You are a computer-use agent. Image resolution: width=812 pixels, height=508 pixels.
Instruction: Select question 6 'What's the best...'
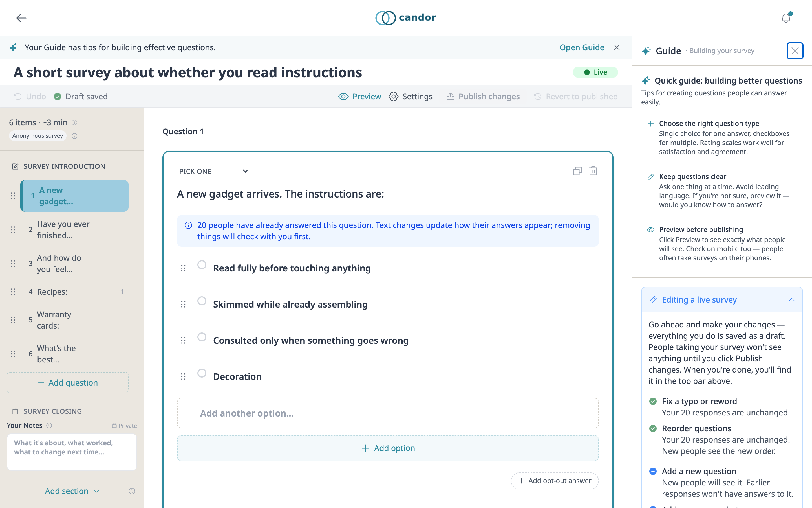(74, 354)
